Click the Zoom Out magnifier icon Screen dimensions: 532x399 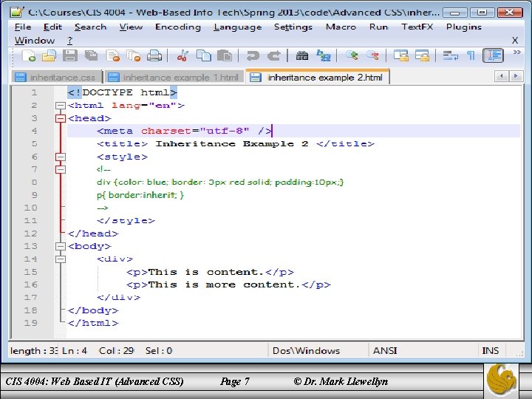click(372, 55)
